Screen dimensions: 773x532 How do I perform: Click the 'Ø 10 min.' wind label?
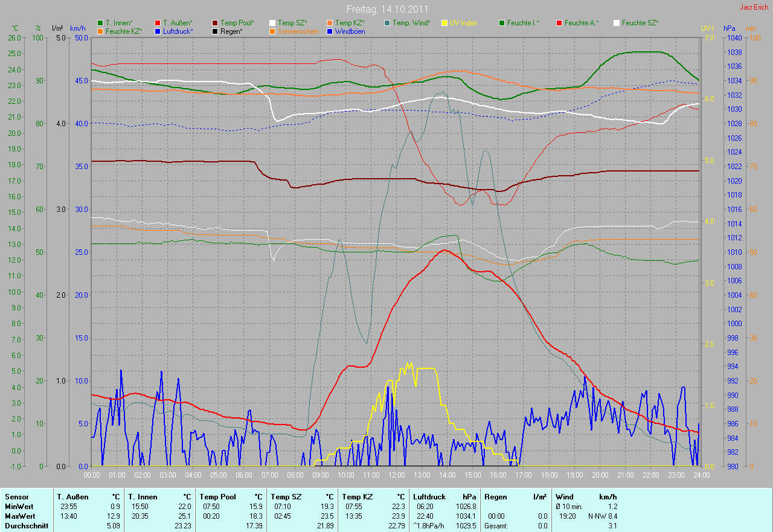click(x=570, y=507)
